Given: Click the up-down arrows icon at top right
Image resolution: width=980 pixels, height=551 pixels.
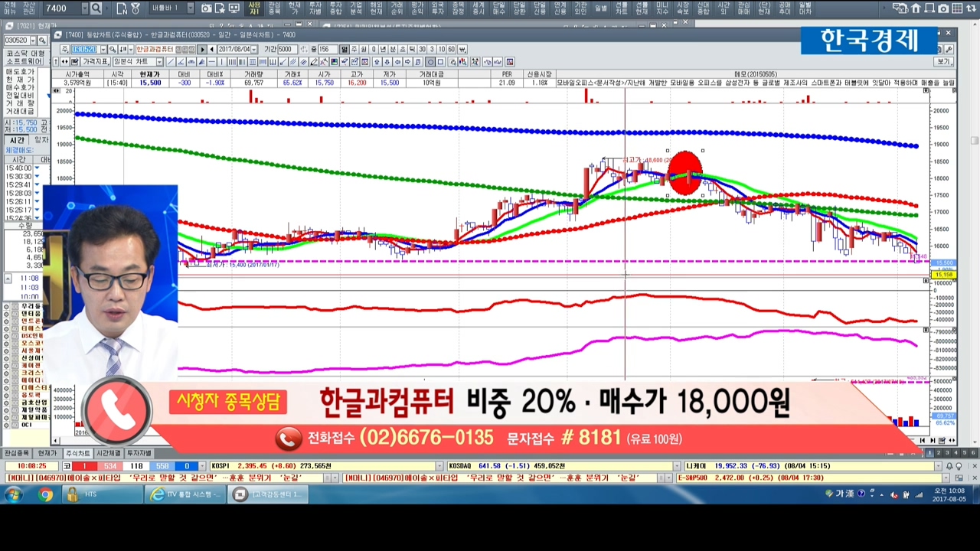Looking at the screenshot, I should click(971, 8).
